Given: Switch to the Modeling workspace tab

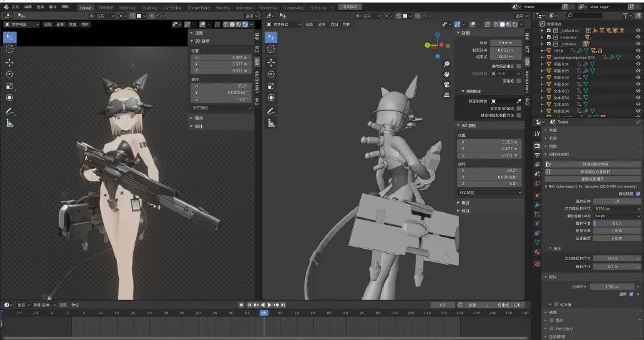Looking at the screenshot, I should pos(126,8).
